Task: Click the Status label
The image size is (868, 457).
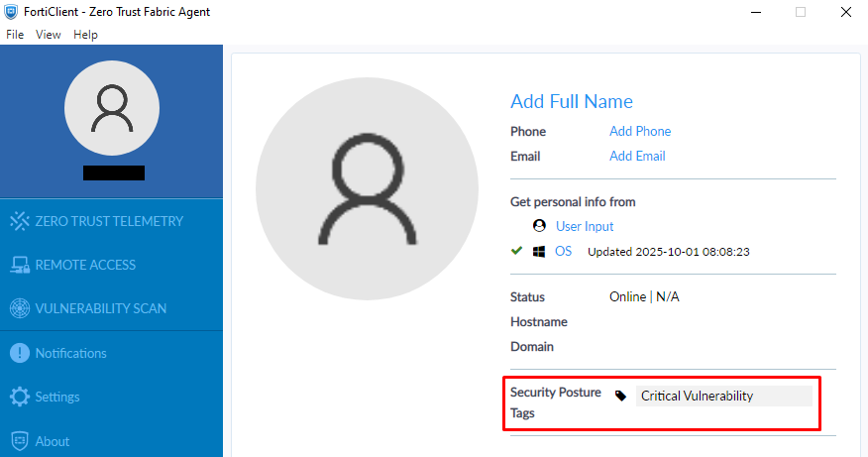Action: tap(527, 297)
